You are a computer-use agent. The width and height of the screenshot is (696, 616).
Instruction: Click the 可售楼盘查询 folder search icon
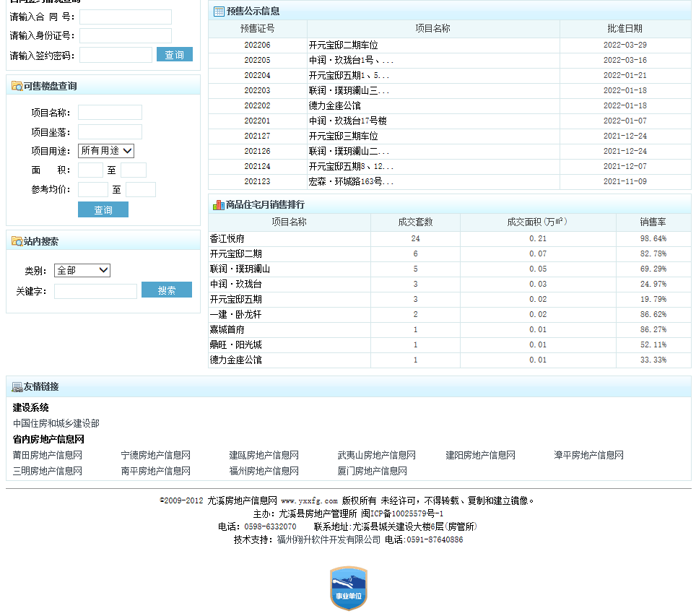tap(17, 87)
